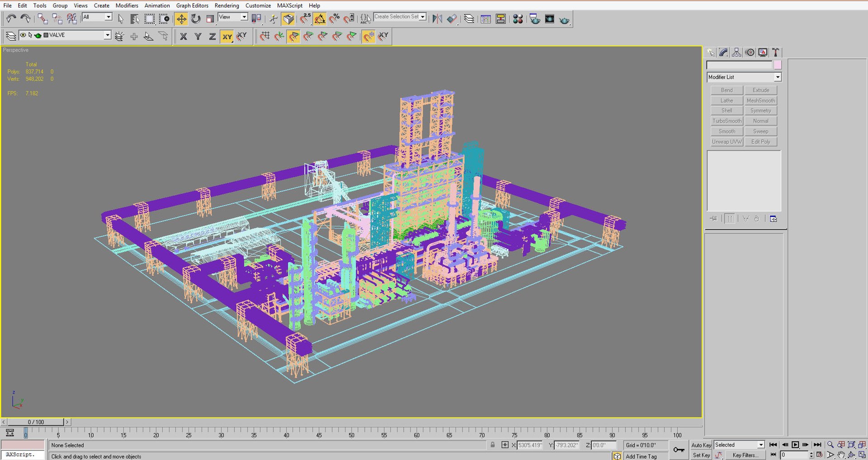
Task: Open Select by Name dialog
Action: tap(135, 19)
